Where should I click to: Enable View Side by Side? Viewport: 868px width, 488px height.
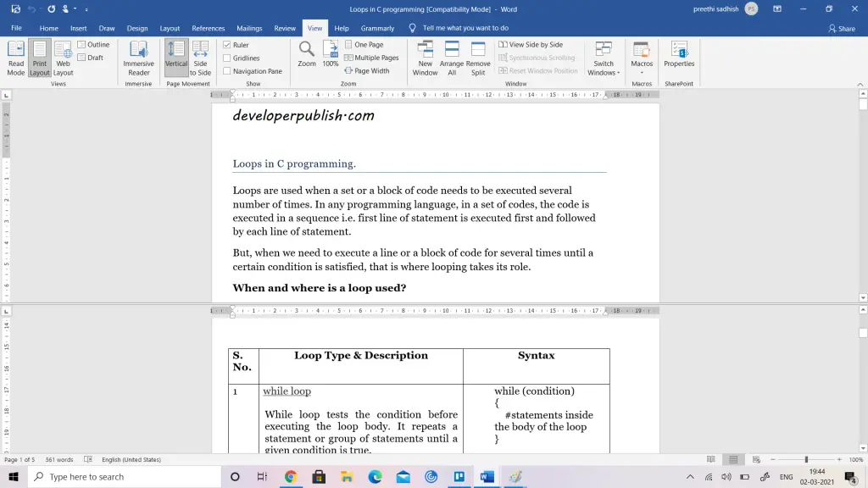[x=531, y=44]
